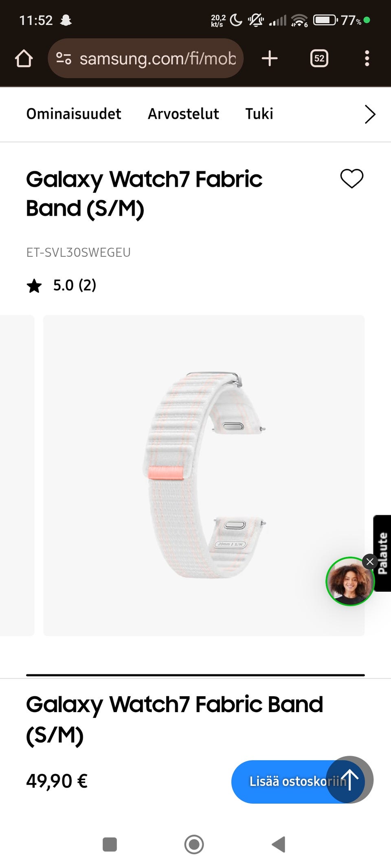Open the tab switcher showing 52 tabs
391x868 pixels.
pyautogui.click(x=319, y=59)
